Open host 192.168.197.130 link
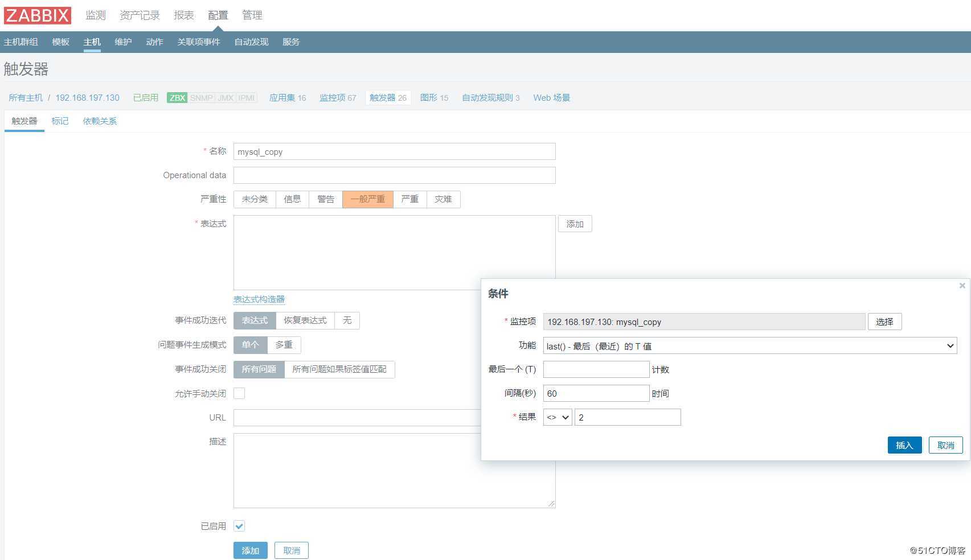This screenshot has height=560, width=971. [x=88, y=98]
